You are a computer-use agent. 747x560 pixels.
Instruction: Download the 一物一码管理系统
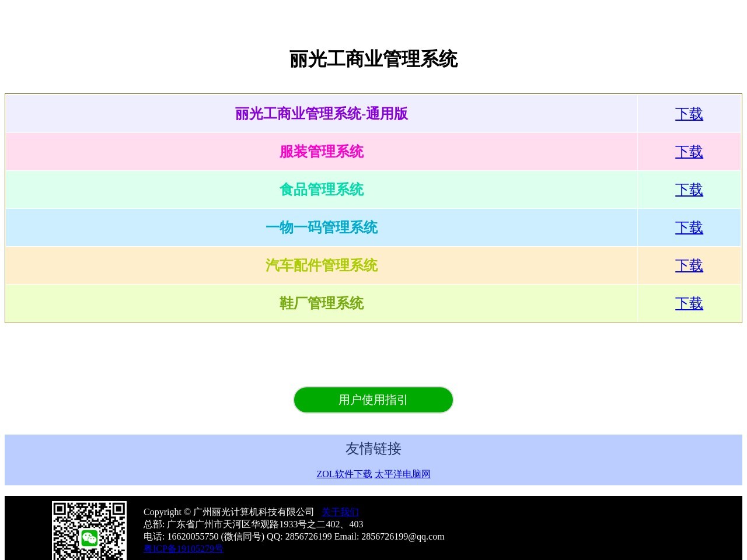pos(689,228)
